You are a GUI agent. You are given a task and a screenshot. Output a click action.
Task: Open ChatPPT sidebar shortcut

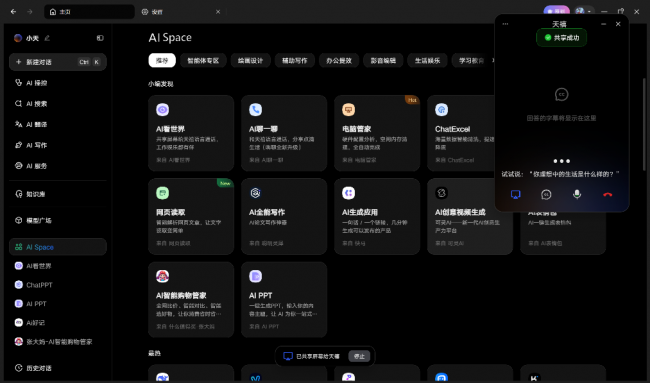click(58, 285)
